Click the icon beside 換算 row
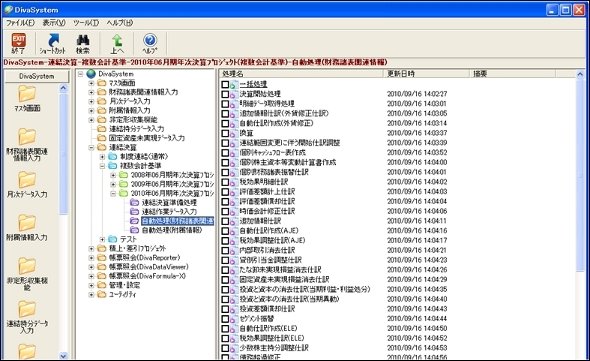The width and height of the screenshot is (590, 361). [x=234, y=133]
